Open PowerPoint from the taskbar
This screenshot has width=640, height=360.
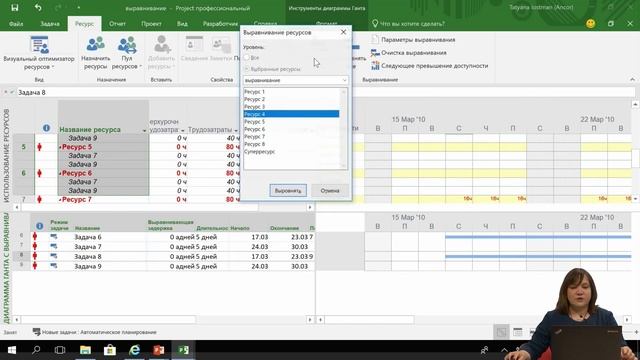click(159, 350)
